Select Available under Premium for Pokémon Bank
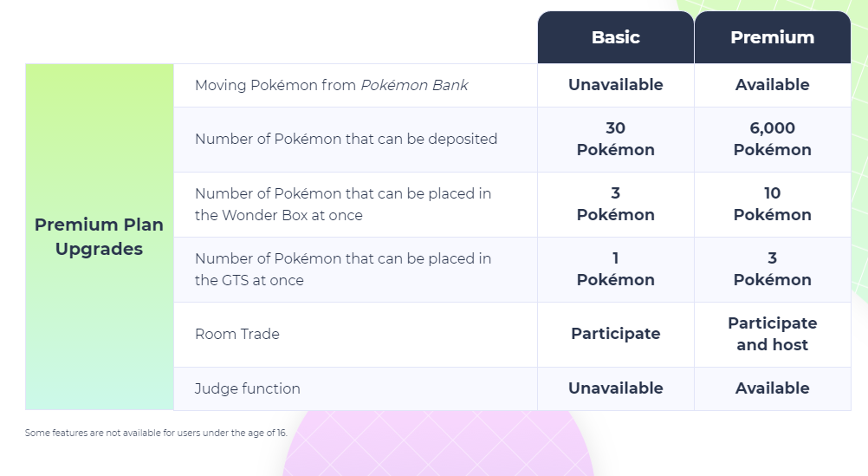 (x=772, y=85)
